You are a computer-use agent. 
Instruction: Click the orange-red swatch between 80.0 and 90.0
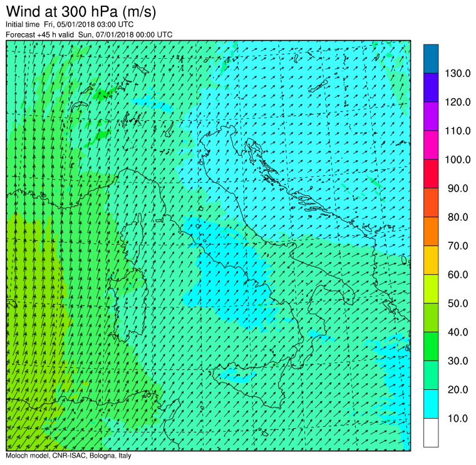pyautogui.click(x=431, y=202)
